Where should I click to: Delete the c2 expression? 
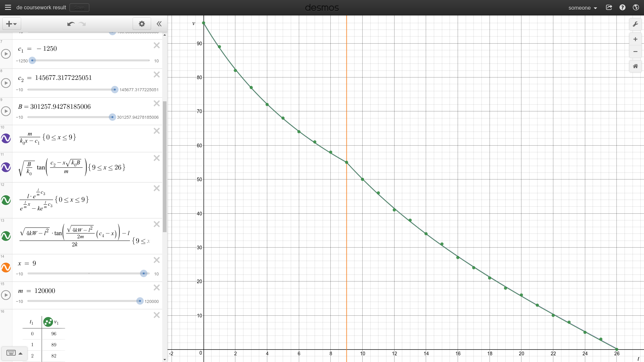point(156,74)
